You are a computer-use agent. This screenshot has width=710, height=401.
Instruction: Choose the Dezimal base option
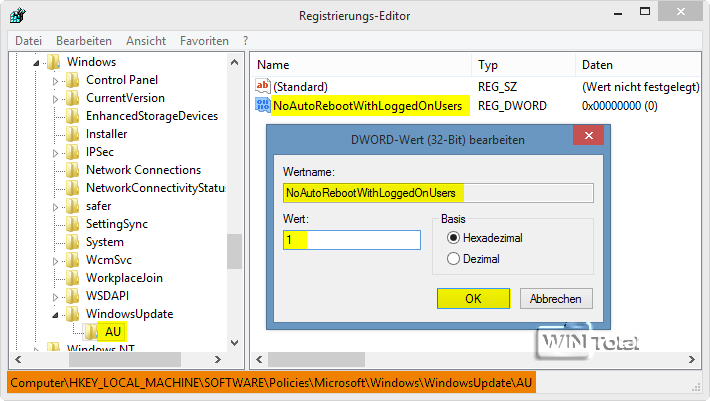click(453, 259)
